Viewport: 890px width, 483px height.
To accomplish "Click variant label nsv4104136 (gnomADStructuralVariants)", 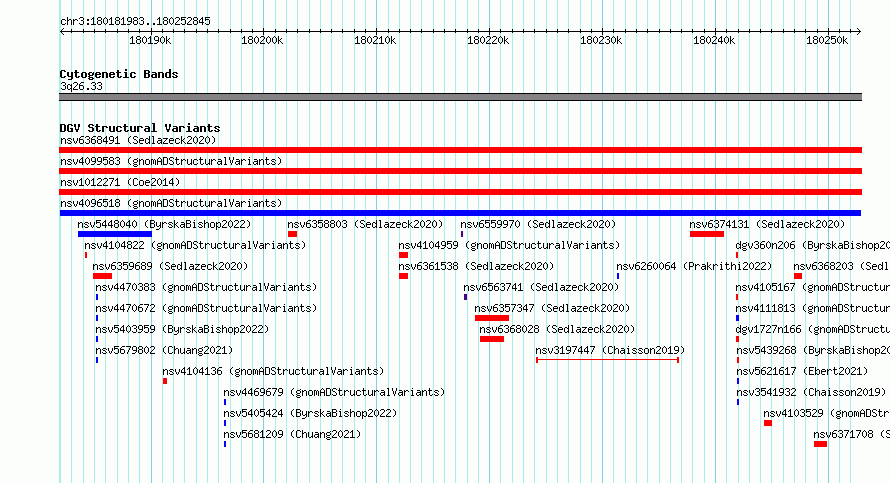I will 273,371.
